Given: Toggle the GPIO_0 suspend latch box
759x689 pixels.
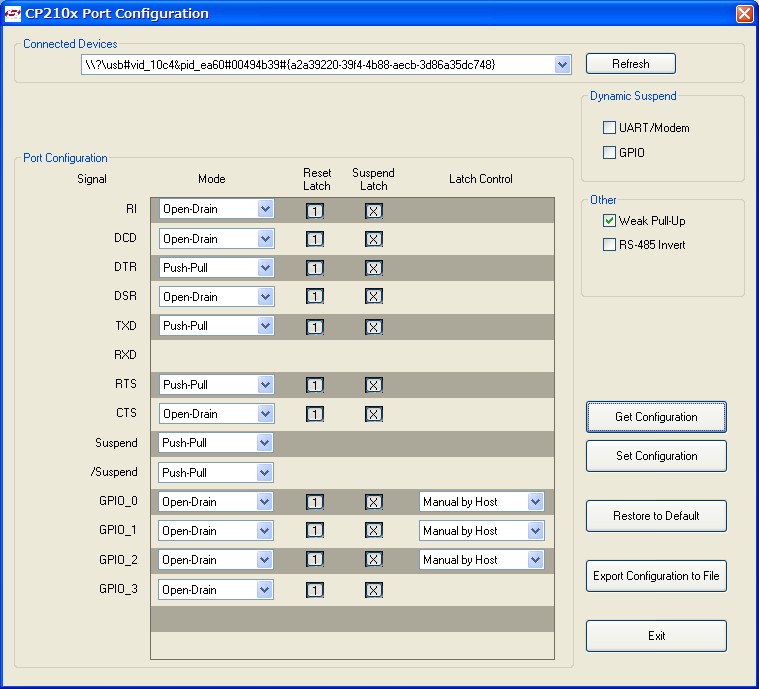Looking at the screenshot, I should (374, 502).
